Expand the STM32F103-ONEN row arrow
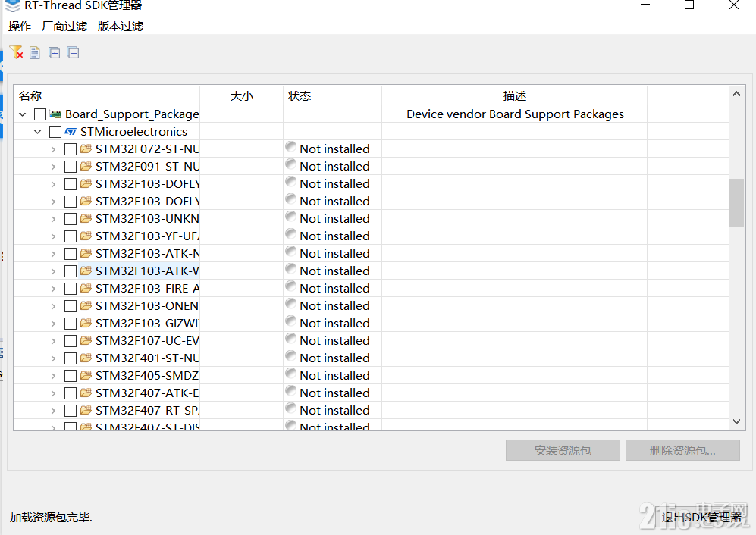Viewport: 756px width, 535px height. pyautogui.click(x=53, y=307)
